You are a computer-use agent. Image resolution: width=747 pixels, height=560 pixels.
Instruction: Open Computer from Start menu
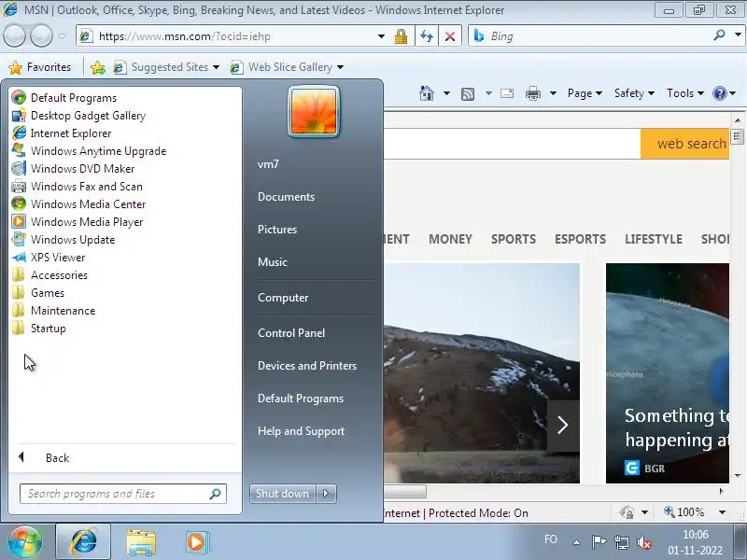[x=283, y=298]
